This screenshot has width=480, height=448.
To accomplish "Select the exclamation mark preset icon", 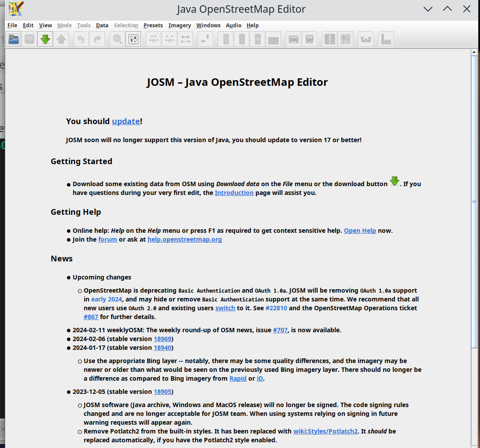I will click(x=330, y=39).
